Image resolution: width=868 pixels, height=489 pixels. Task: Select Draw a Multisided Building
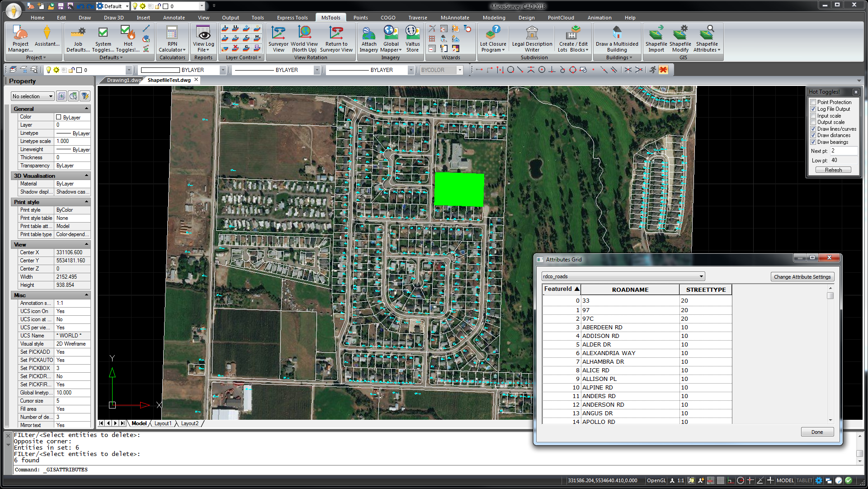tap(617, 38)
